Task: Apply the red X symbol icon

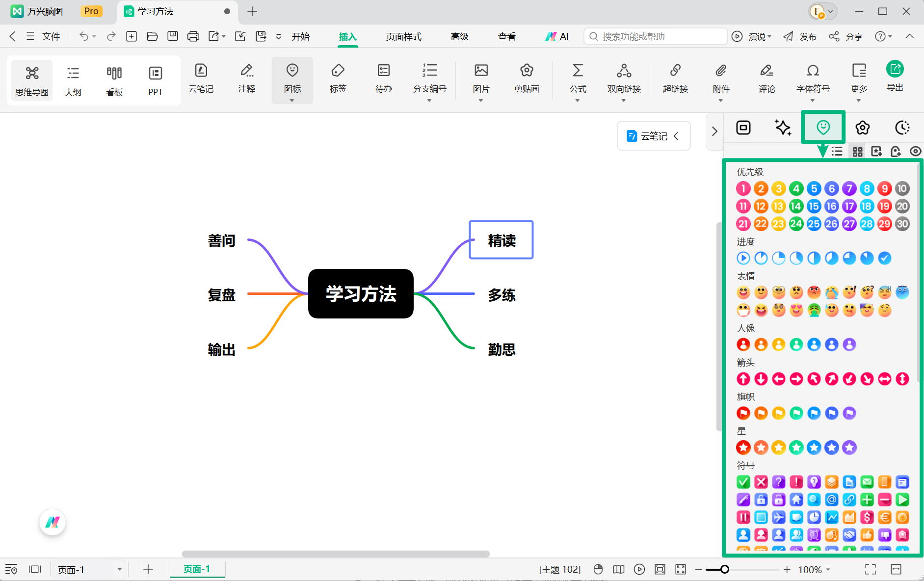Action: click(761, 482)
